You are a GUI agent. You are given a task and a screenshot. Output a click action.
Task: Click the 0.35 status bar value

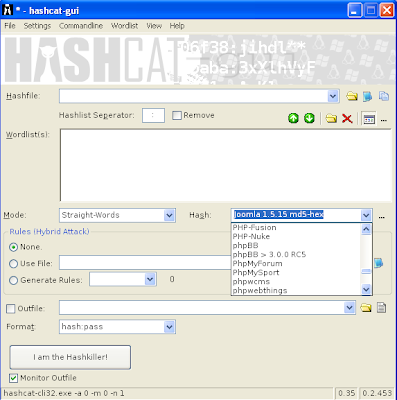(346, 393)
